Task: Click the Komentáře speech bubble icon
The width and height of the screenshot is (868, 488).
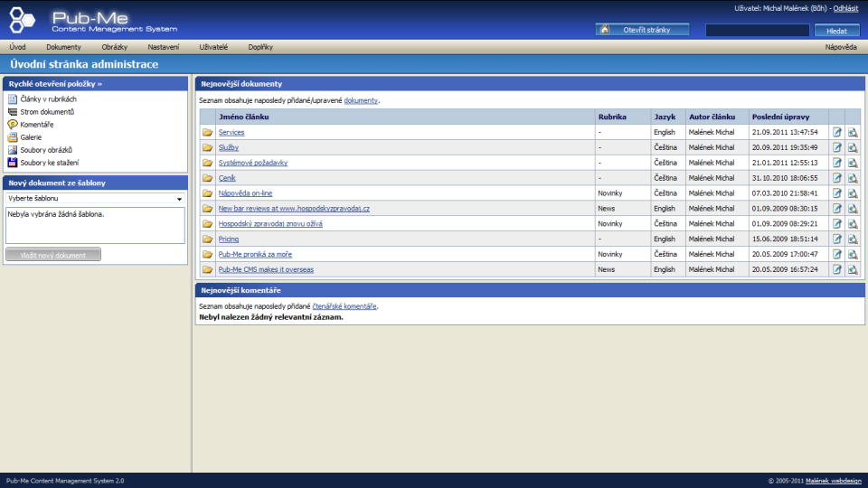Action: tap(13, 124)
